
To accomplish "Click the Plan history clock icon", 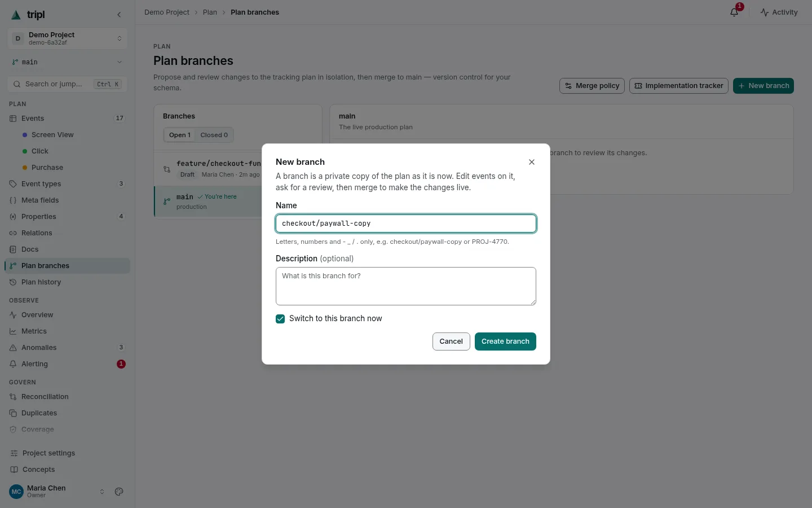I will pyautogui.click(x=13, y=282).
